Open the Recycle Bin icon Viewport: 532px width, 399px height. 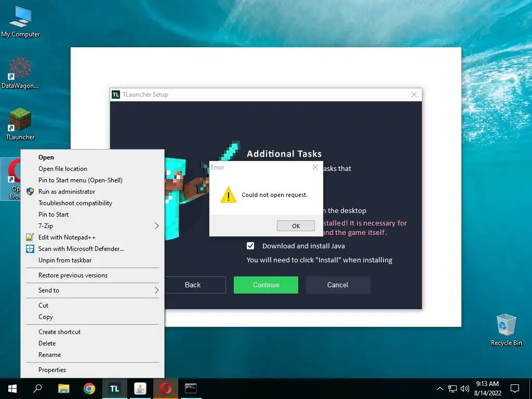(x=506, y=330)
